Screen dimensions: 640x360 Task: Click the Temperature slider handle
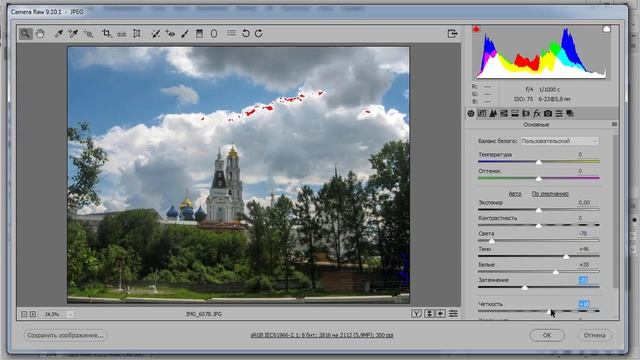tap(539, 162)
